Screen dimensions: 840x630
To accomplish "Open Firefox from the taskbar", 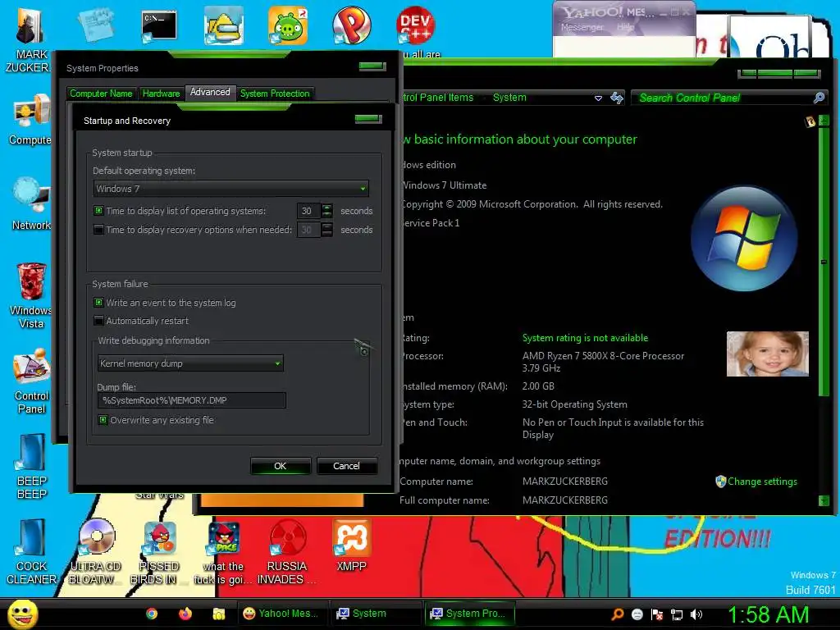I will tap(185, 614).
